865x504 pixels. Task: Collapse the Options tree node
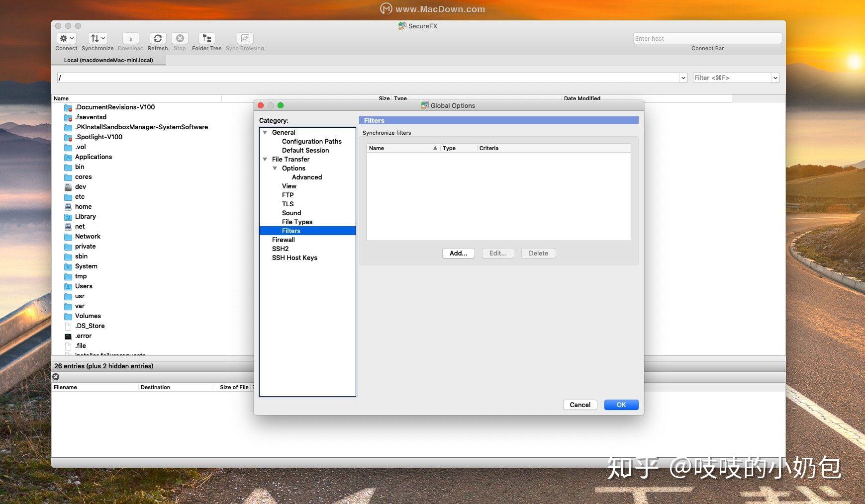275,168
